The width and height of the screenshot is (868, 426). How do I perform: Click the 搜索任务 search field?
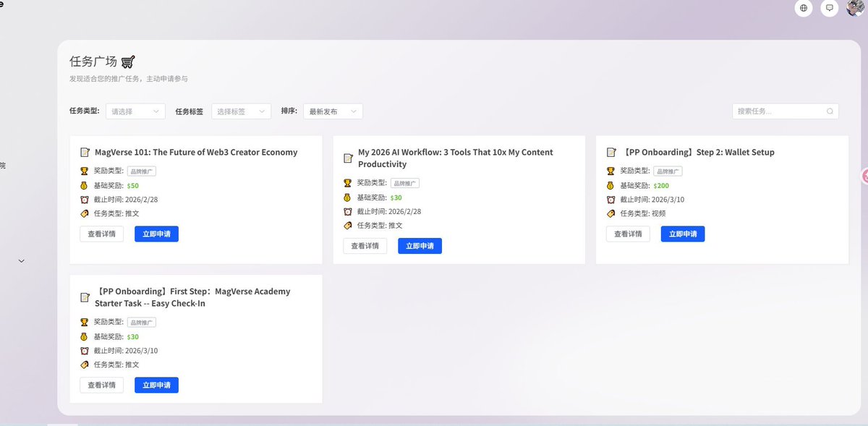coord(786,111)
